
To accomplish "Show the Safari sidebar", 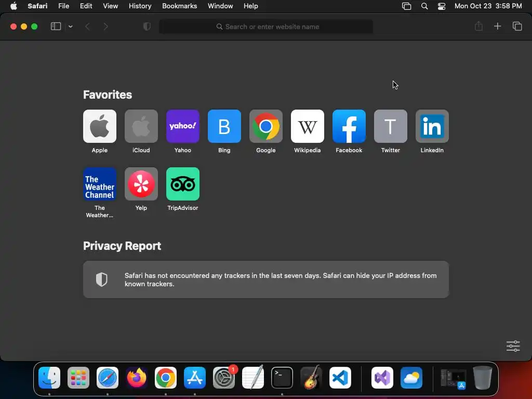I will pyautogui.click(x=56, y=26).
